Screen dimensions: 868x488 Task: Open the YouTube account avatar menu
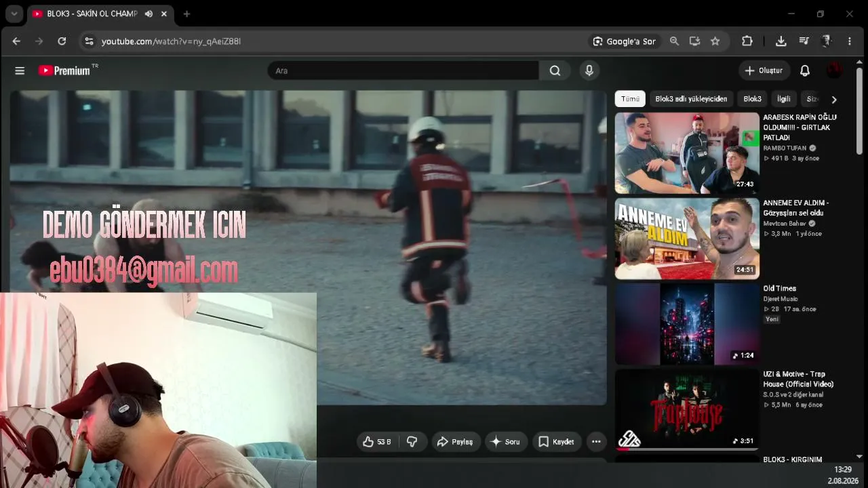tap(834, 70)
